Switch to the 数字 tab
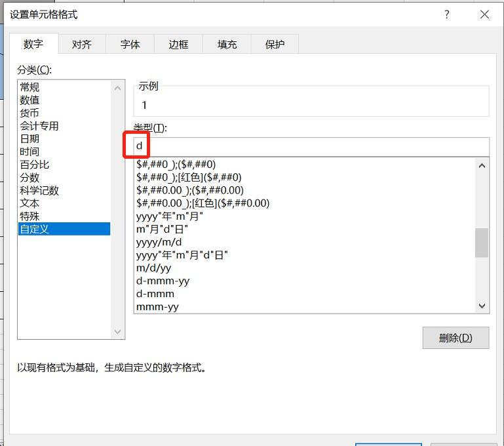The height and width of the screenshot is (446, 504). [33, 44]
